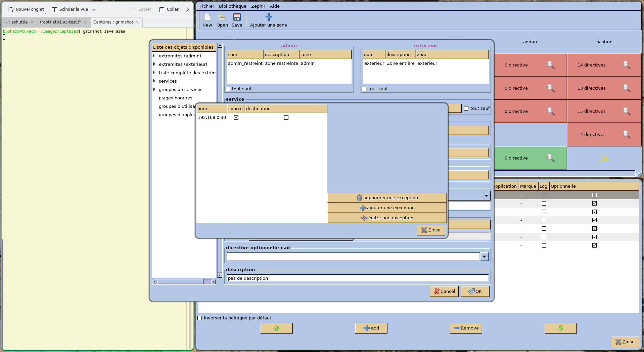Expand the extremites (admin) tree node
This screenshot has height=352, width=644.
tap(154, 56)
